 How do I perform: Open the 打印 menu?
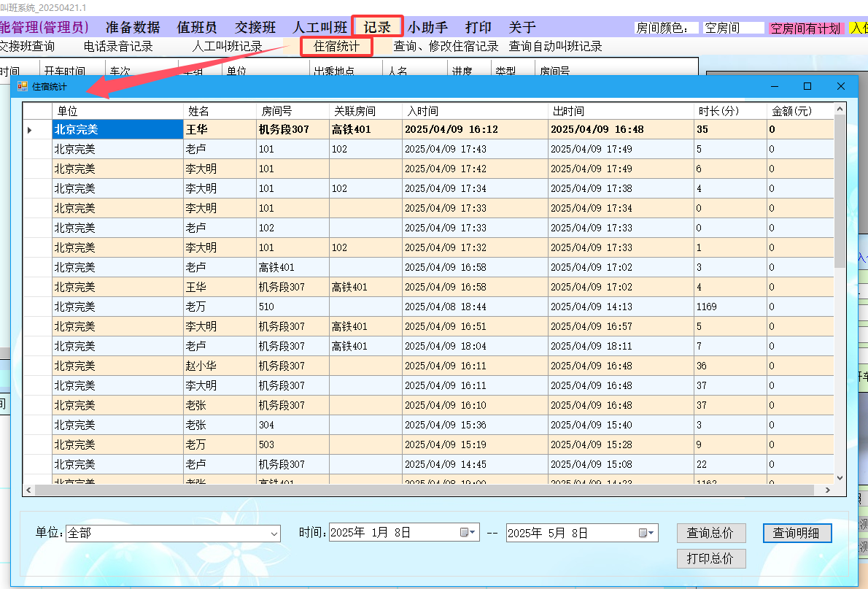[478, 27]
